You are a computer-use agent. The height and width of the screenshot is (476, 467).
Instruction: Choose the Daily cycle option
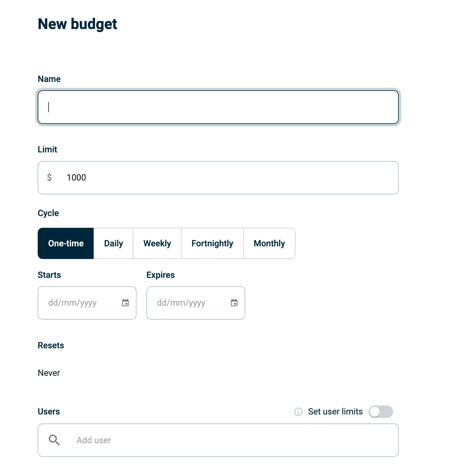(113, 244)
